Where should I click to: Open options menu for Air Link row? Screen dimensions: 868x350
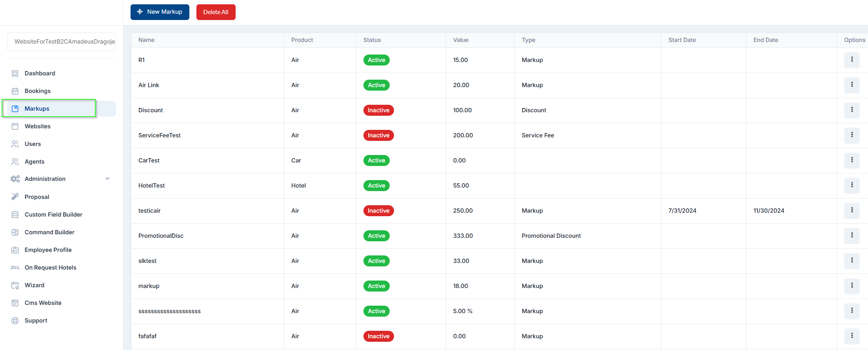(852, 85)
